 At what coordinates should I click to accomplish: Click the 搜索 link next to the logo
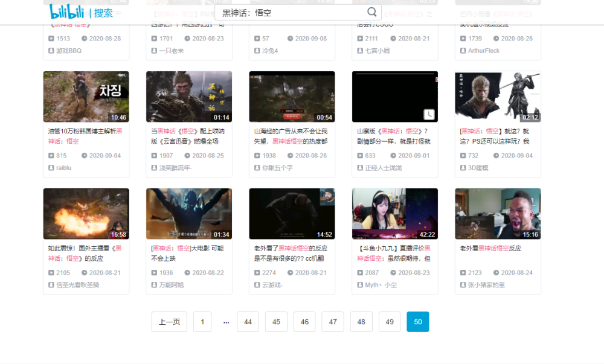point(103,13)
